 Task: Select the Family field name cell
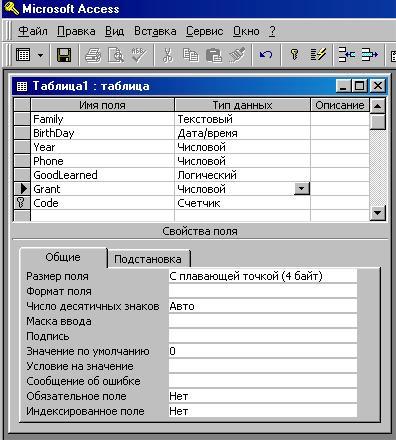102,119
